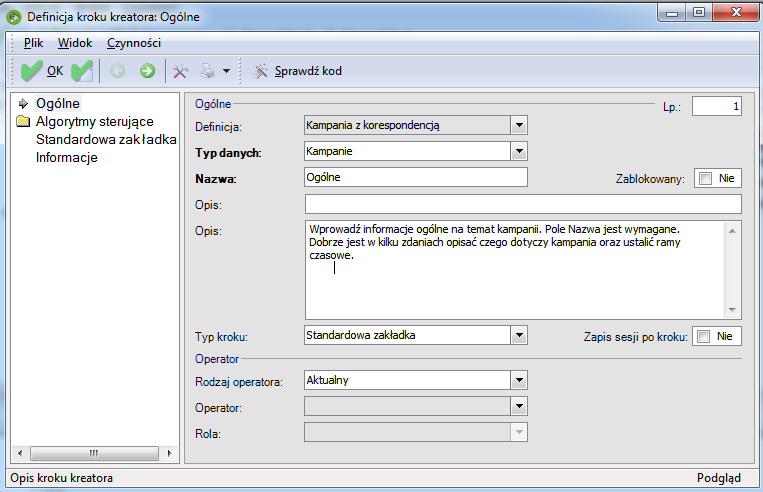Minimize the Definicja kroku kreatora window
Viewport: 763px width, 492px height.
[672, 13]
